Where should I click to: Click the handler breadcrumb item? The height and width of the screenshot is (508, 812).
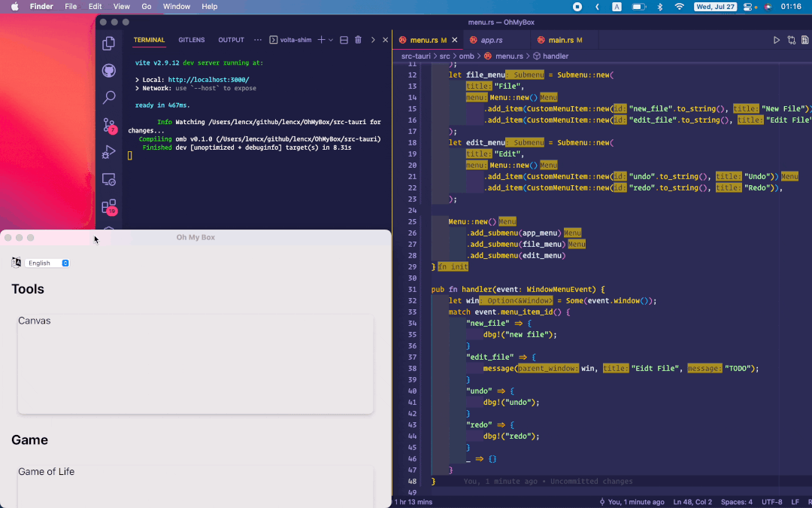[x=555, y=56]
